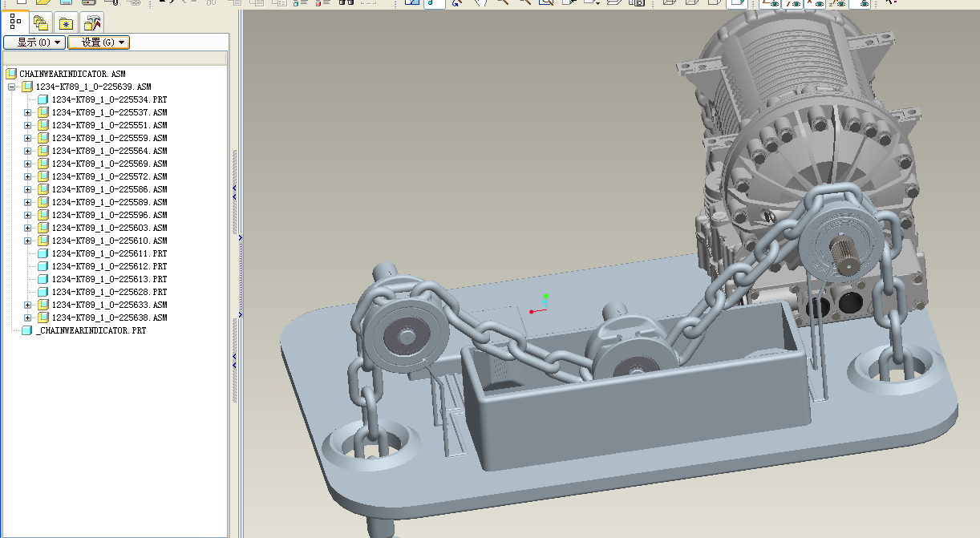Click the part icon of 1234-K789_1_0-225534.PRT
This screenshot has width=980, height=538.
[43, 99]
